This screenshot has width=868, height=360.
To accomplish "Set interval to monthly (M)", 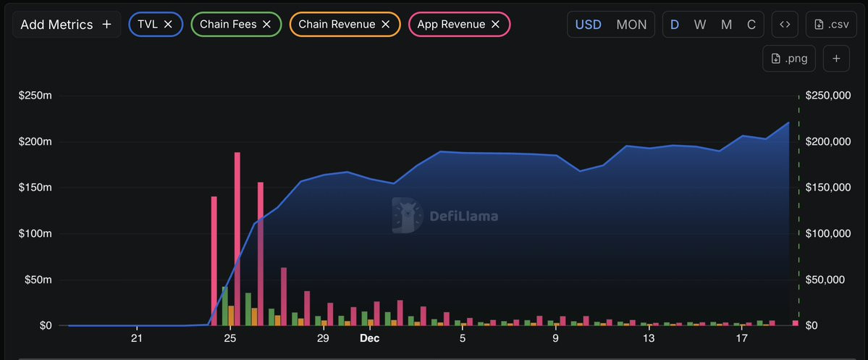I will click(x=727, y=25).
